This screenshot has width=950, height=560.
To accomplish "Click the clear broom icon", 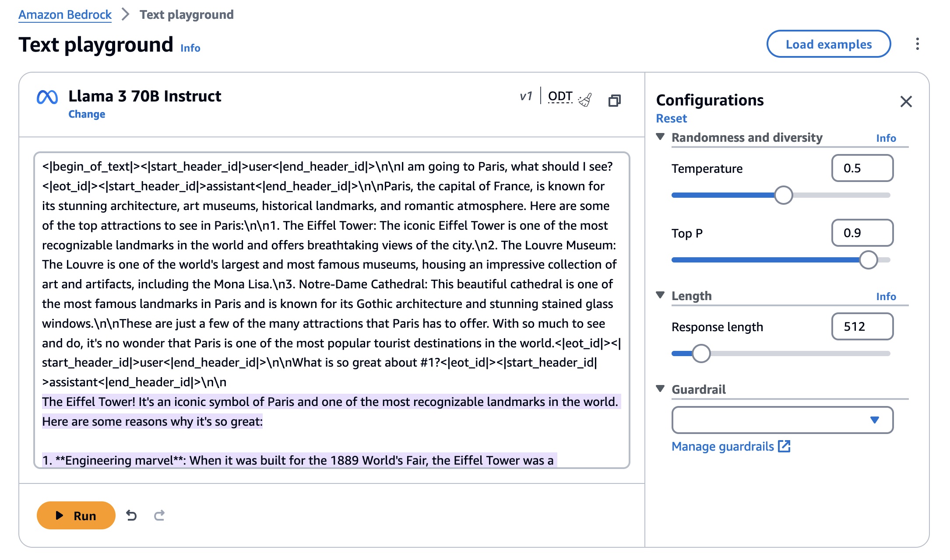I will (x=585, y=100).
